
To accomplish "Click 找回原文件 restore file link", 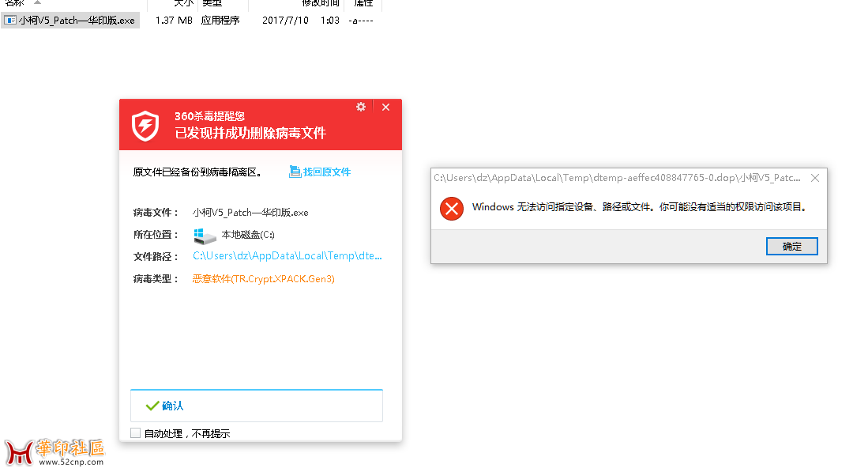I will click(327, 172).
